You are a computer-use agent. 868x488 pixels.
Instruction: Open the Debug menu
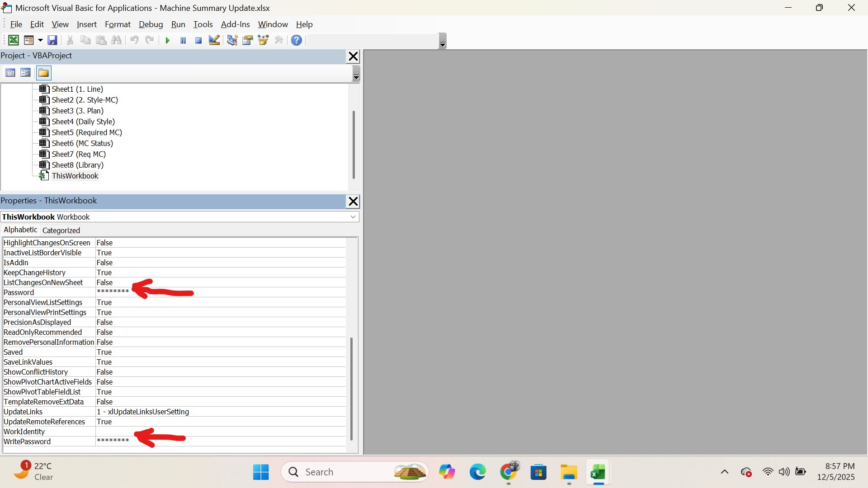coord(151,24)
